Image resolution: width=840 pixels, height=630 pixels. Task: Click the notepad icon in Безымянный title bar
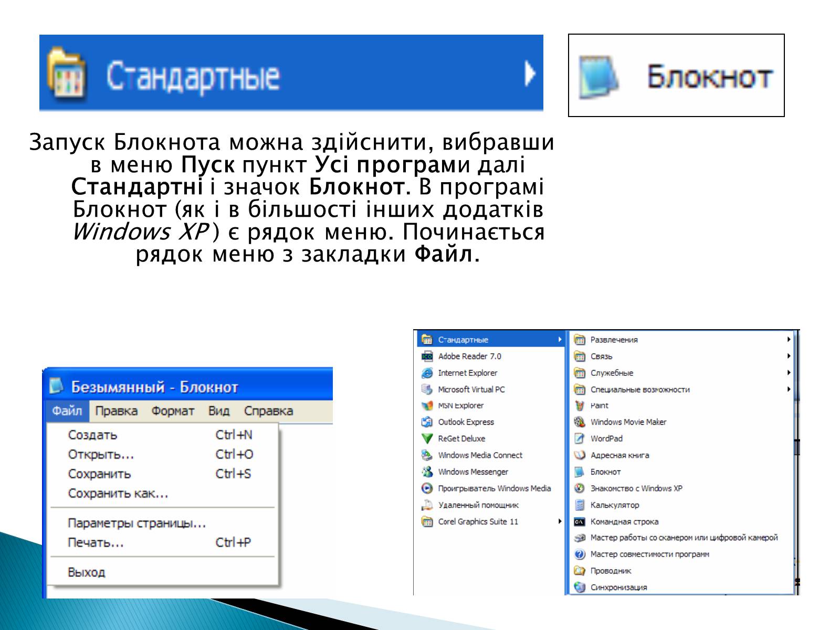[x=56, y=386]
